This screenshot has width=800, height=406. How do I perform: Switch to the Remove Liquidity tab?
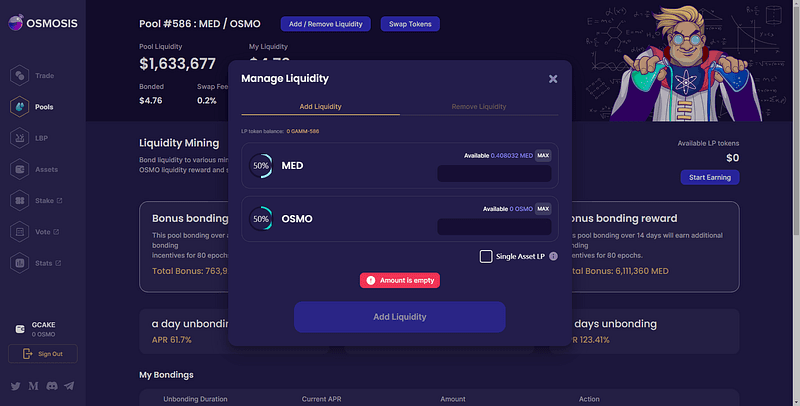479,107
